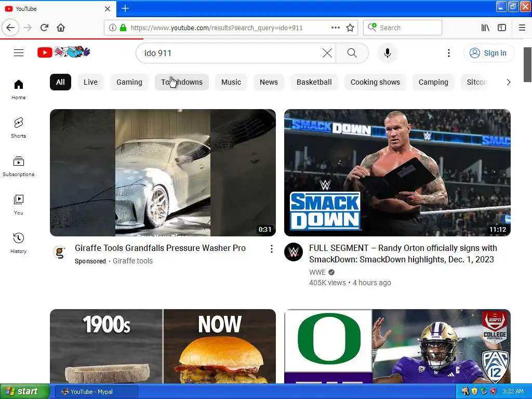The width and height of the screenshot is (532, 399).
Task: Reload the page with the refresh icon
Action: click(44, 28)
